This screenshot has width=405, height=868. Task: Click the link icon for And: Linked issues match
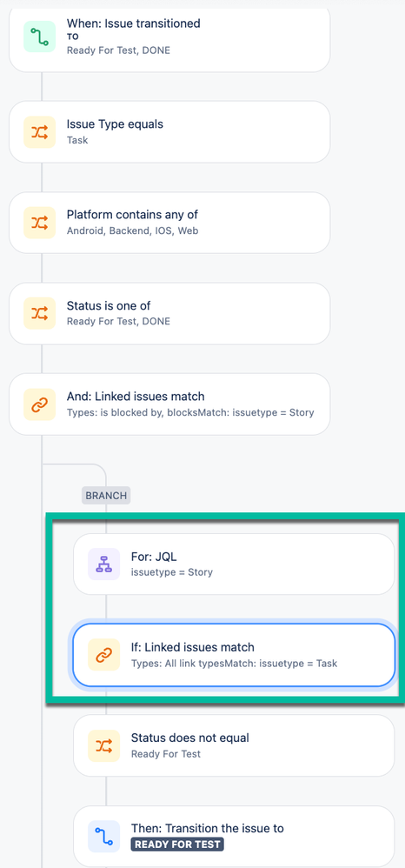39,404
